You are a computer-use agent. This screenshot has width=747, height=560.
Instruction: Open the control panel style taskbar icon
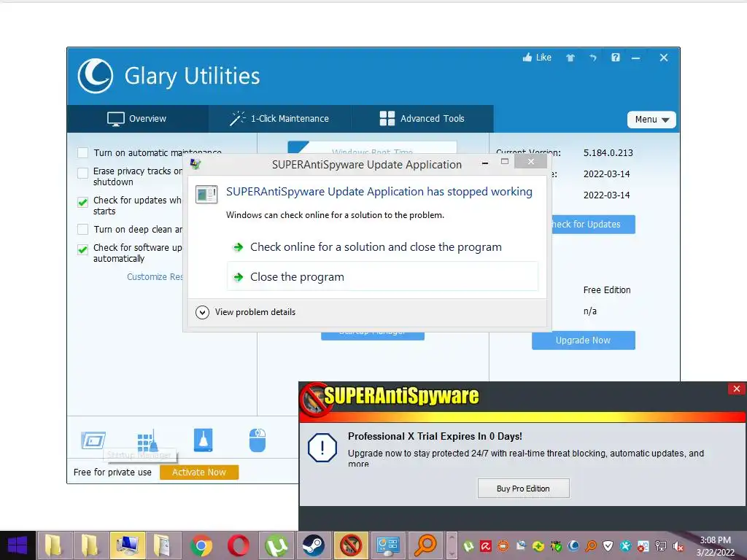[x=388, y=545]
